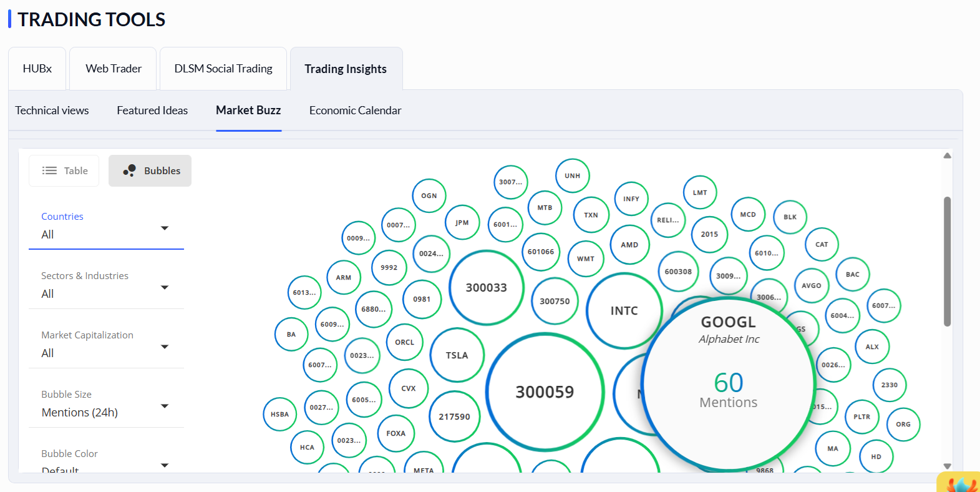
Task: Click the LMT bubble
Action: [x=700, y=192]
